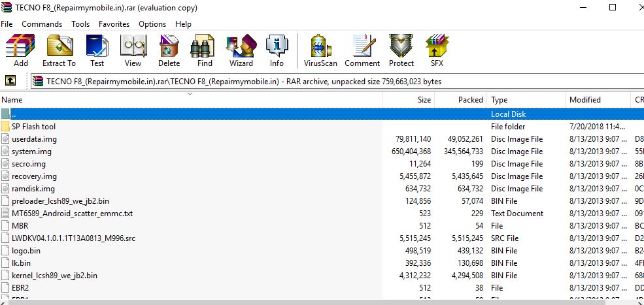Go up one folder level button
The height and width of the screenshot is (305, 644).
10,81
